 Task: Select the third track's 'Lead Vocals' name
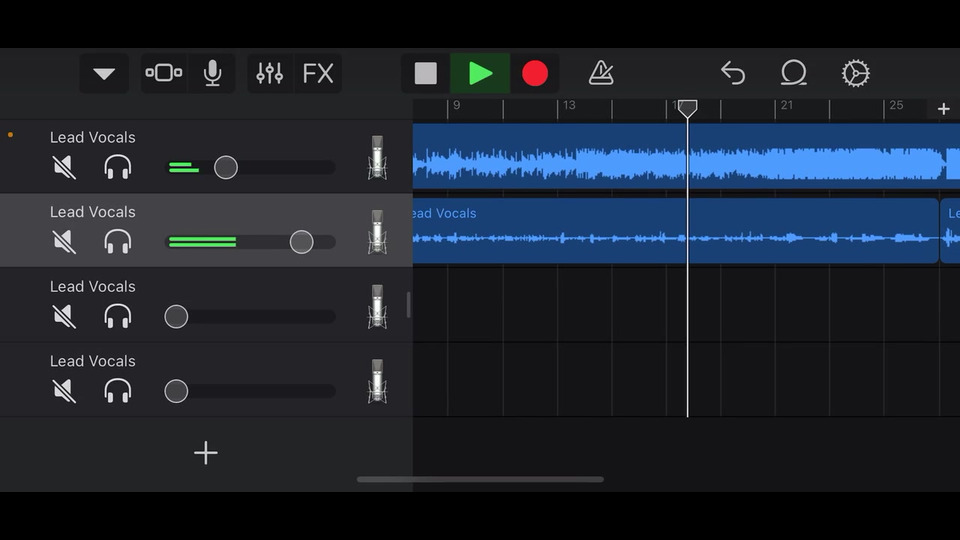point(92,287)
